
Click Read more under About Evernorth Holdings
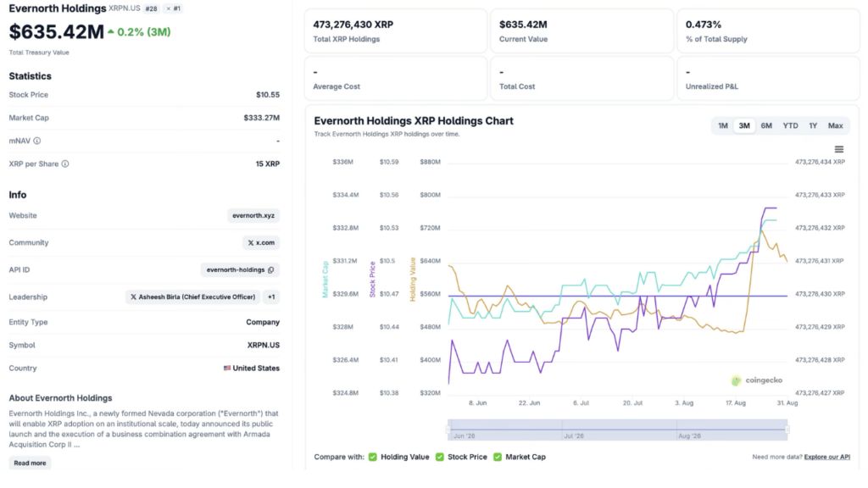tap(30, 463)
